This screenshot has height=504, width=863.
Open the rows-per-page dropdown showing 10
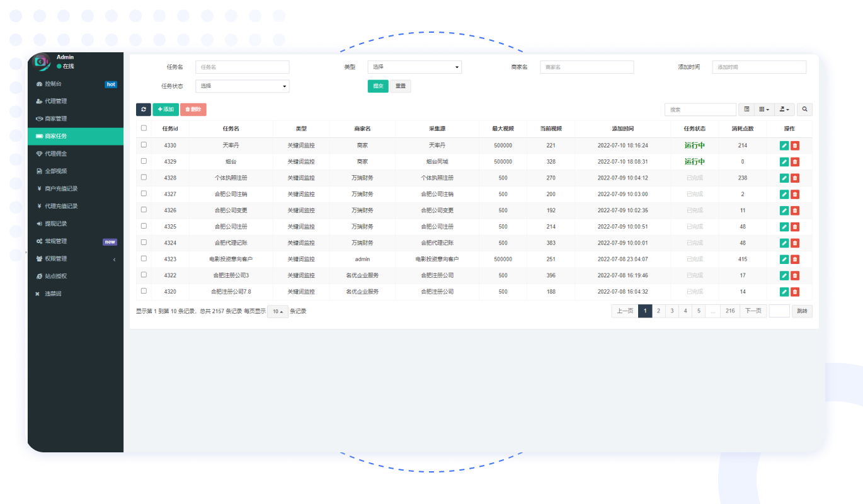pos(277,311)
